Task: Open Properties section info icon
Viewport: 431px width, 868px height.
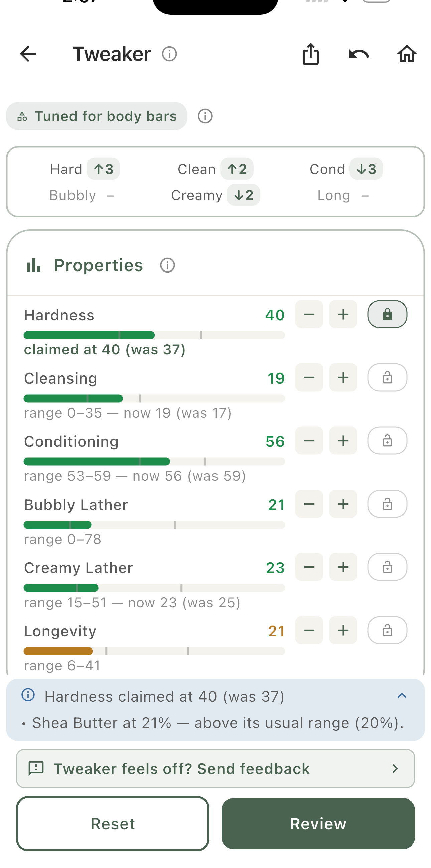Action: click(x=167, y=265)
